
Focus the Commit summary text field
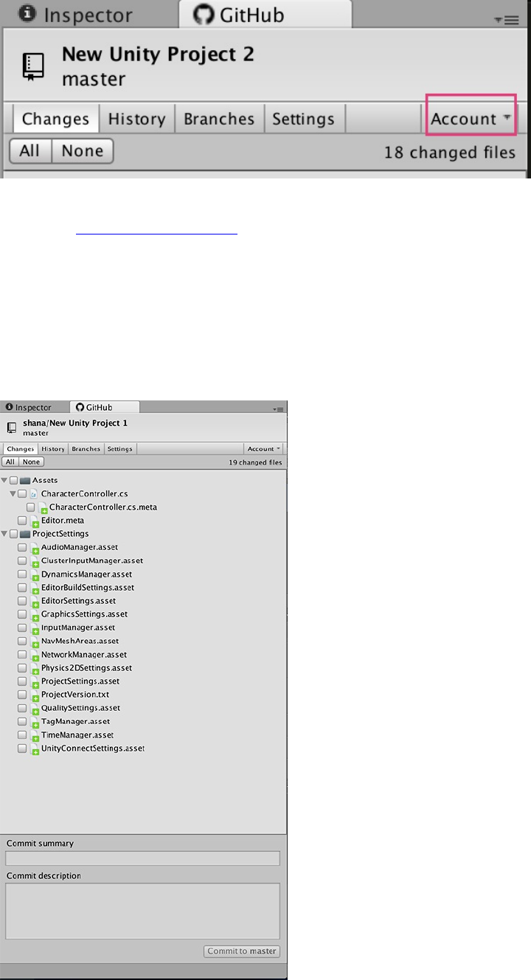(142, 858)
